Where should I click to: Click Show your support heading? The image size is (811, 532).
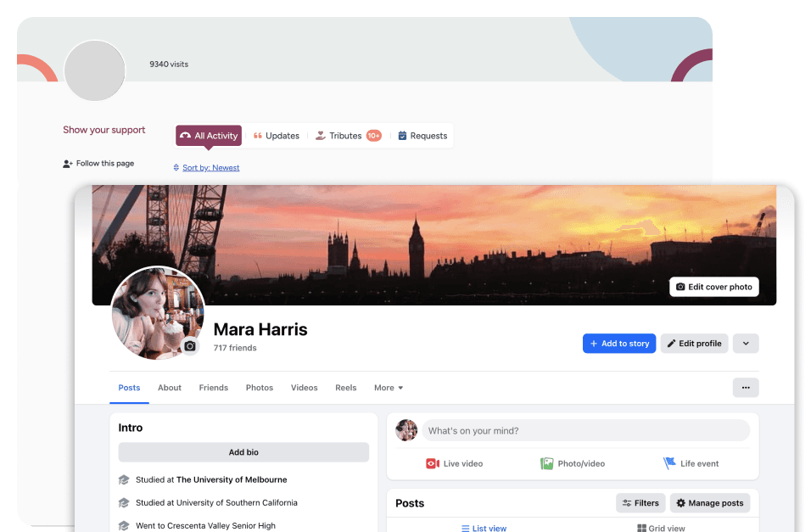click(104, 130)
